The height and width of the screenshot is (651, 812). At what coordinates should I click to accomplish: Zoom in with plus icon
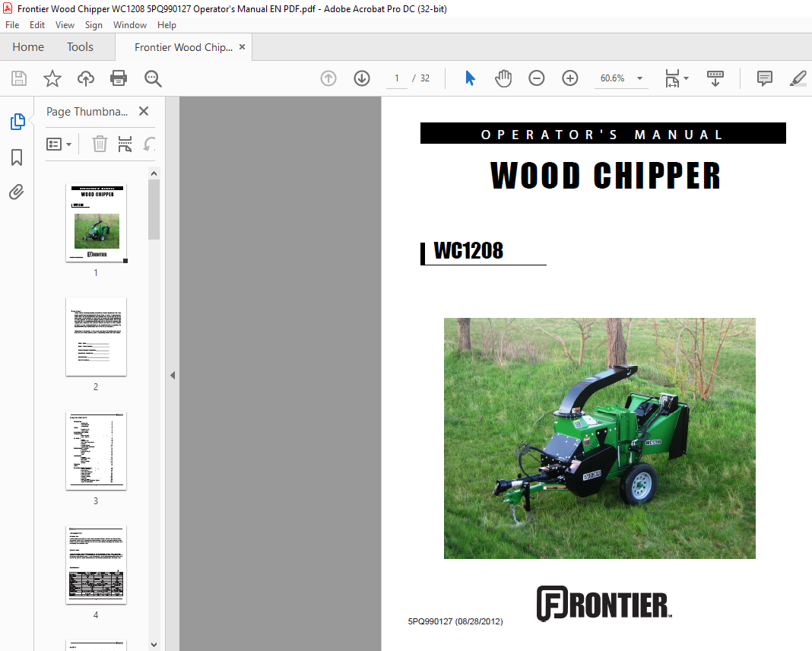click(x=570, y=78)
